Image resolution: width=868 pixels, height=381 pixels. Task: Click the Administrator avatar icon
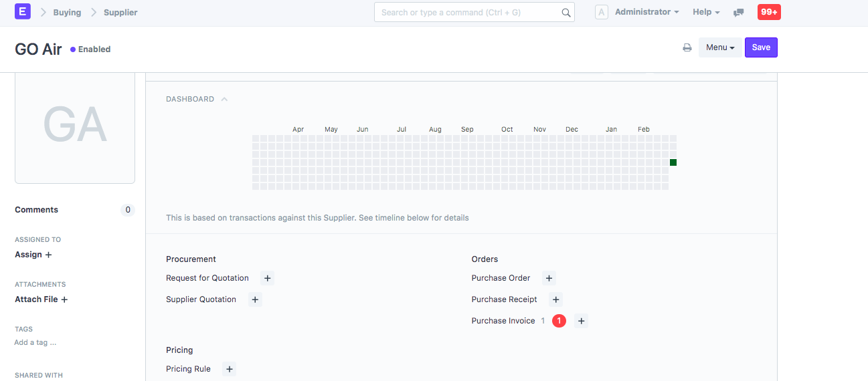(602, 12)
